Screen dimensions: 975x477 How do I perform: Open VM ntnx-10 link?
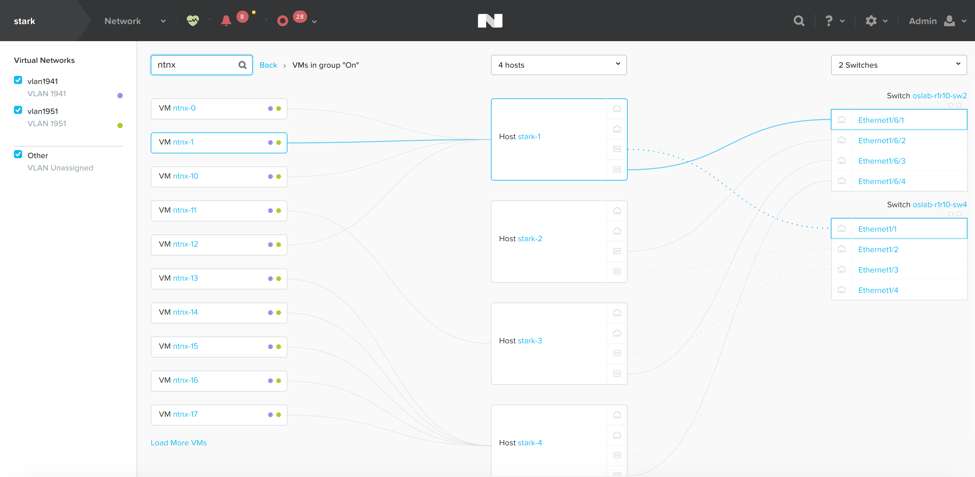pos(186,176)
